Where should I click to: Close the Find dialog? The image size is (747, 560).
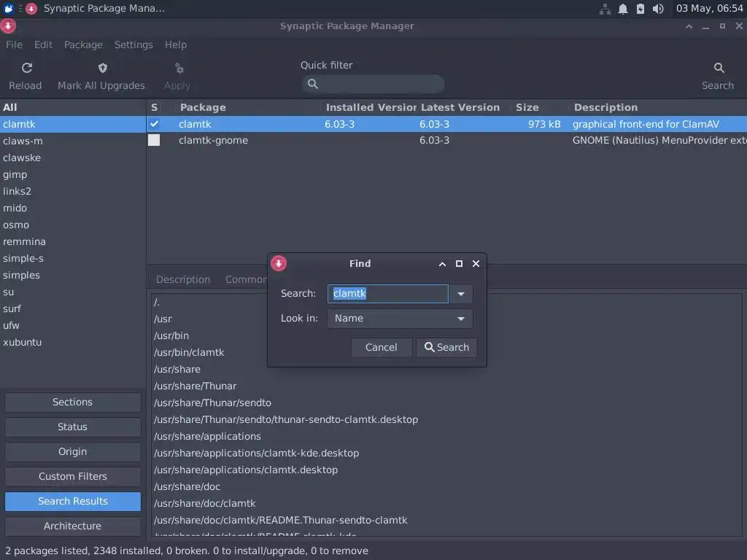click(x=476, y=264)
